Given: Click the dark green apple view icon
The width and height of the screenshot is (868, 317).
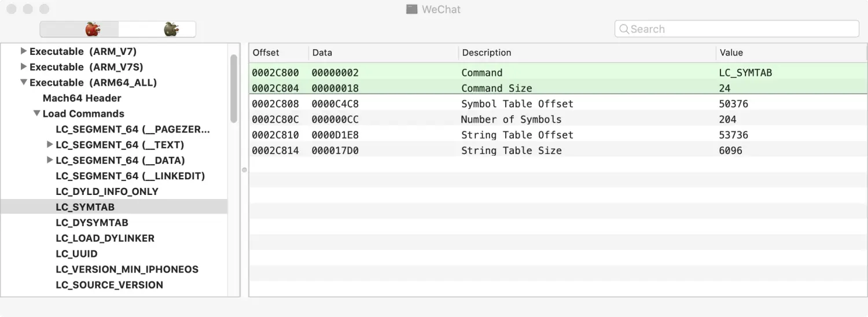Looking at the screenshot, I should pyautogui.click(x=171, y=29).
